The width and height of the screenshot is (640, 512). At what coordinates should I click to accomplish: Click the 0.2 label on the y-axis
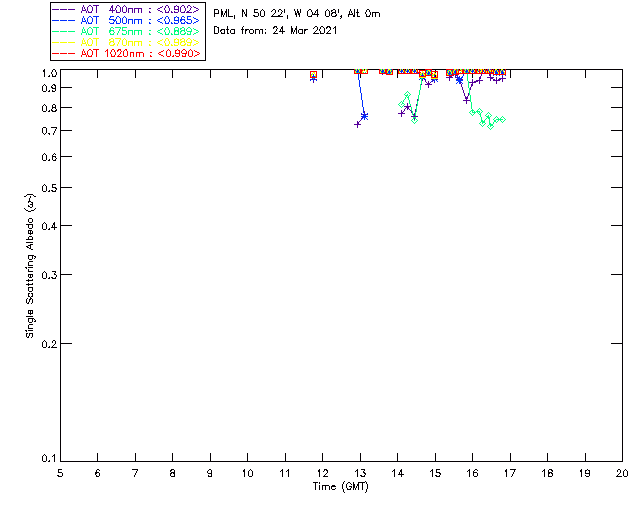49,344
